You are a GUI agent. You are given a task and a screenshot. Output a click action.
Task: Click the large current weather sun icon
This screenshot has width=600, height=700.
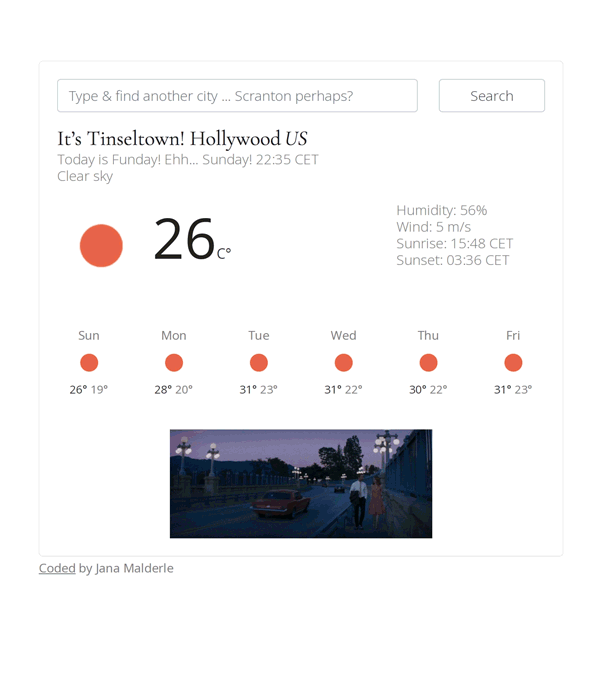101,246
